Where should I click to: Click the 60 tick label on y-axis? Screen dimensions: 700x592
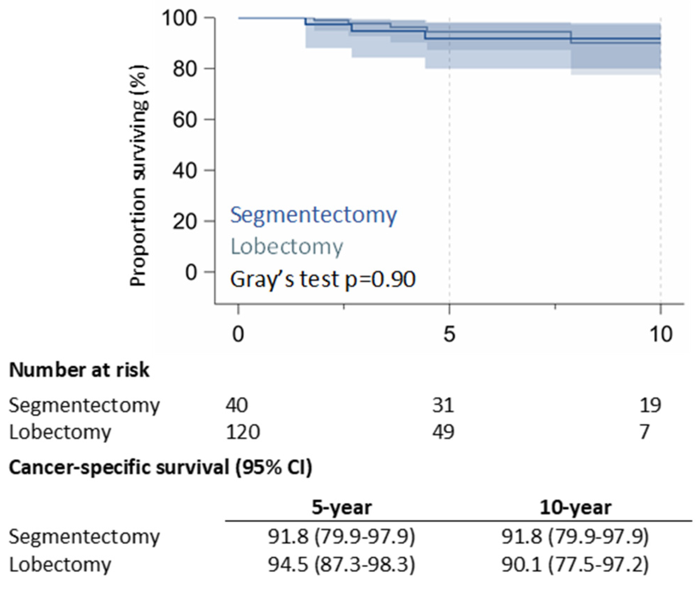(185, 120)
